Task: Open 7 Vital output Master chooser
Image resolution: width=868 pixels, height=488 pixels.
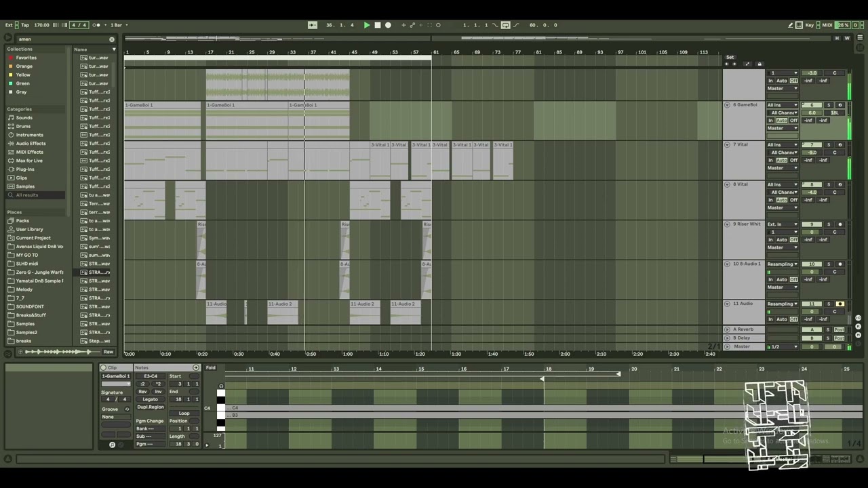Action: click(x=783, y=168)
